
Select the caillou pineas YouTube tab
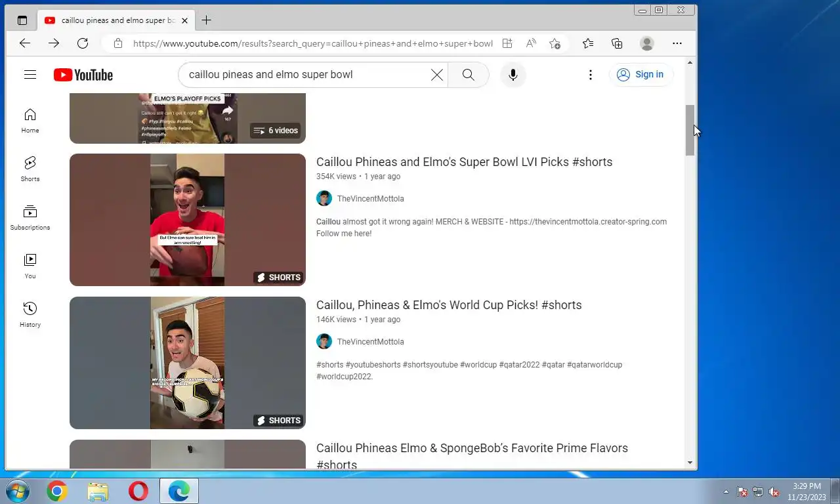[115, 20]
